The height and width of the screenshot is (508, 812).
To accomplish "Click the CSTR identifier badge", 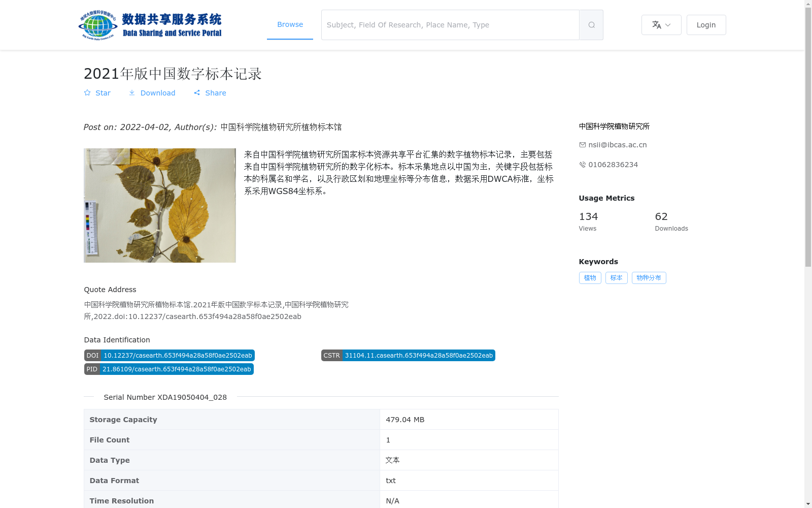I will pos(408,356).
